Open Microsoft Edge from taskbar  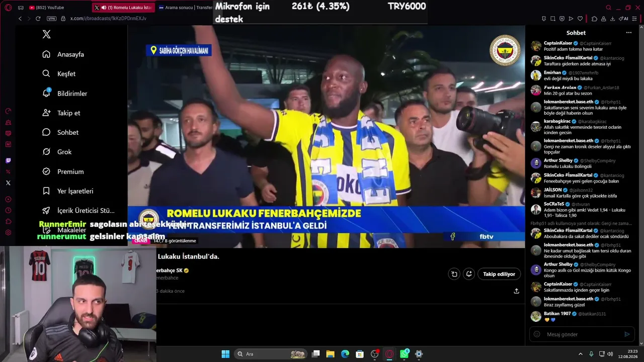345,354
